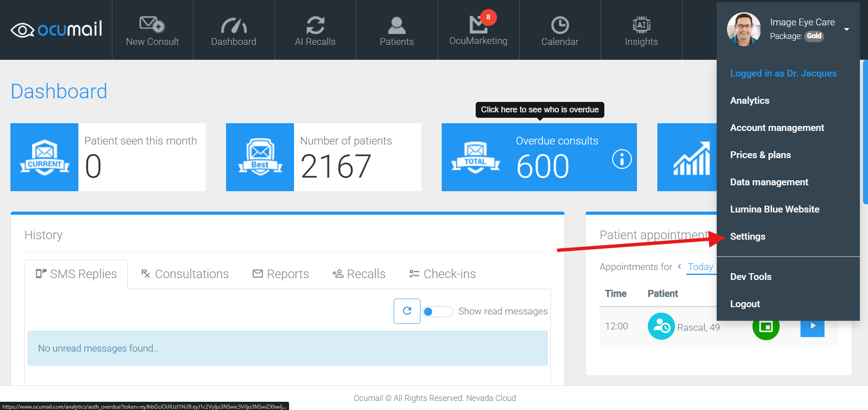Open AI Recalls via the refresh icon
This screenshot has height=410, width=868.
[315, 25]
